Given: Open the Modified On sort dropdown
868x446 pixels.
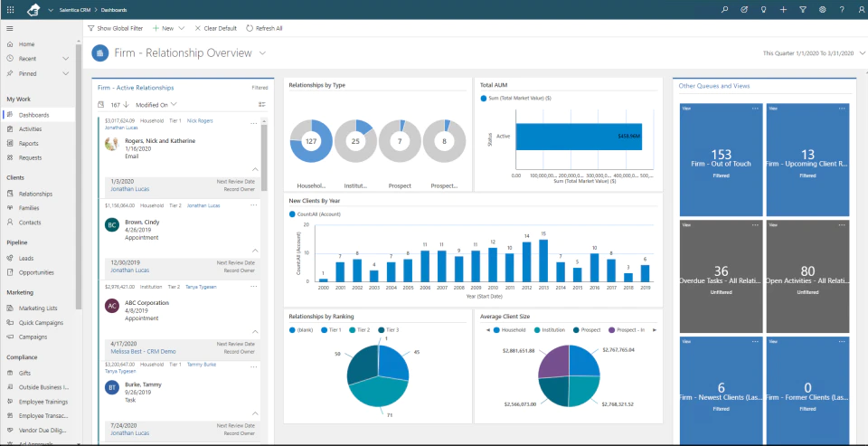Looking at the screenshot, I should 156,104.
